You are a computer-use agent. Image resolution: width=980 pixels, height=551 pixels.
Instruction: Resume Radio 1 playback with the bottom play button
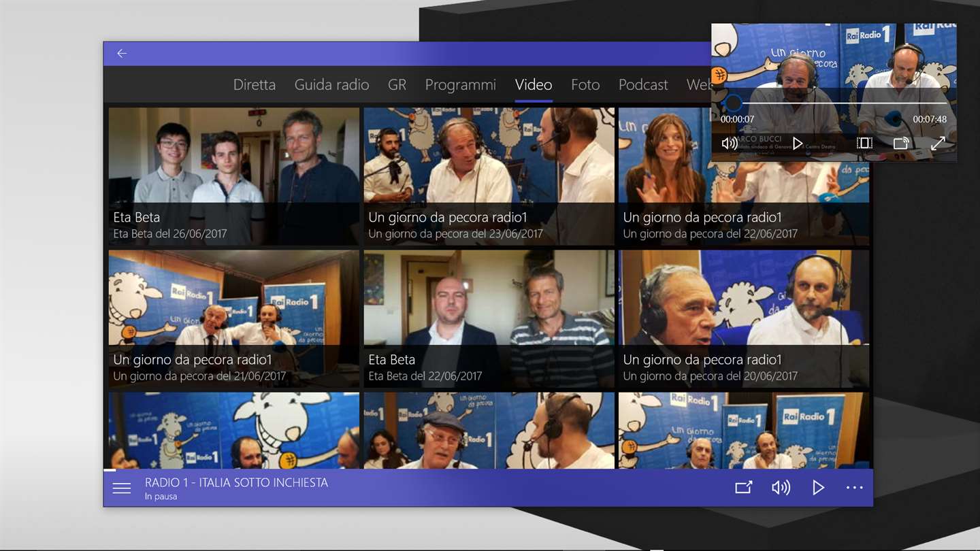[x=819, y=488]
